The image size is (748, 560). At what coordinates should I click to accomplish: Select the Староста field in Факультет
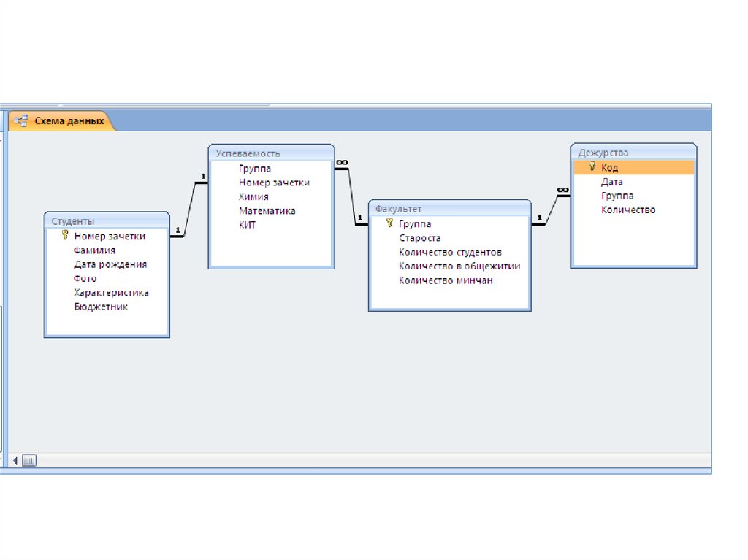pyautogui.click(x=420, y=238)
